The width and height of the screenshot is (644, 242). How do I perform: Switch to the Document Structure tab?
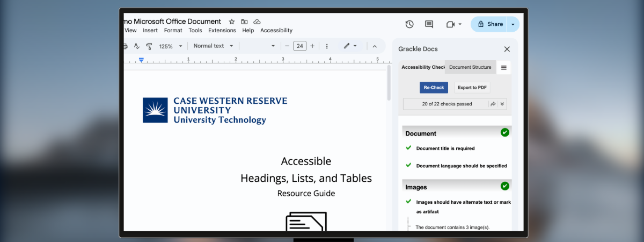tap(470, 67)
